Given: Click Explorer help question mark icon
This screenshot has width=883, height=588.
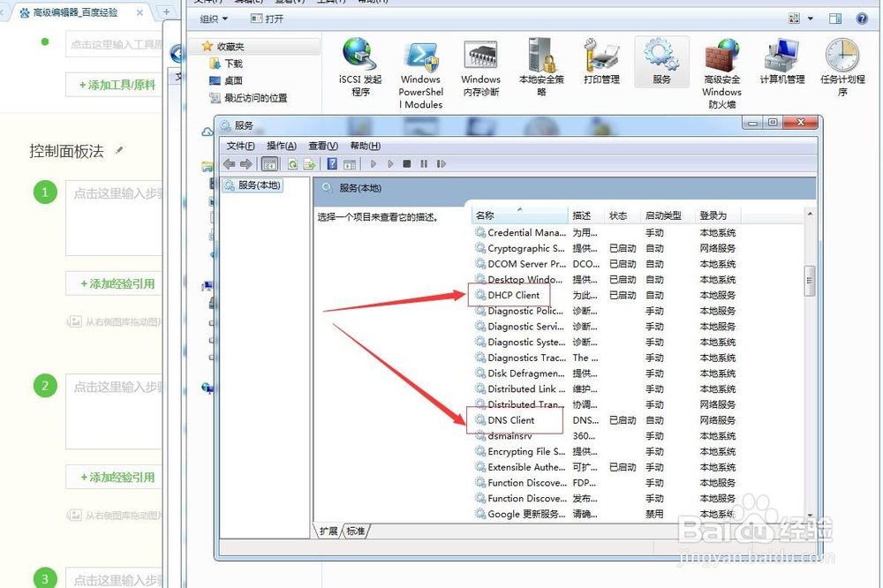Looking at the screenshot, I should tap(862, 19).
